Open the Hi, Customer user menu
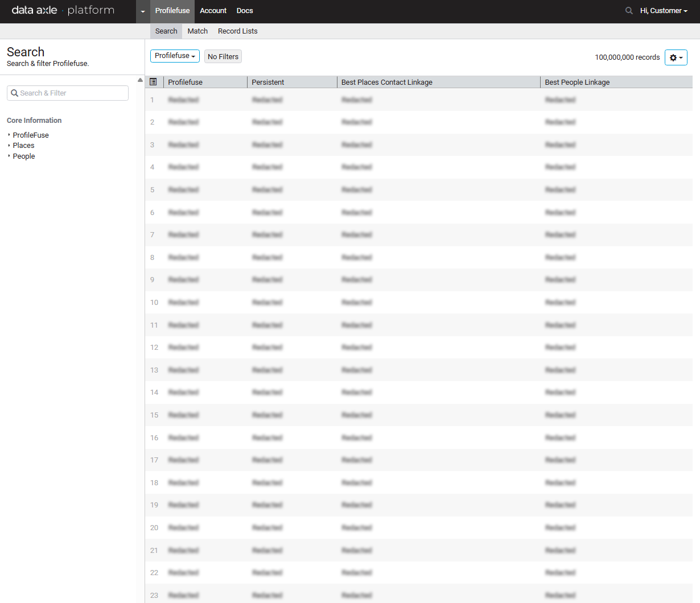 [x=663, y=11]
